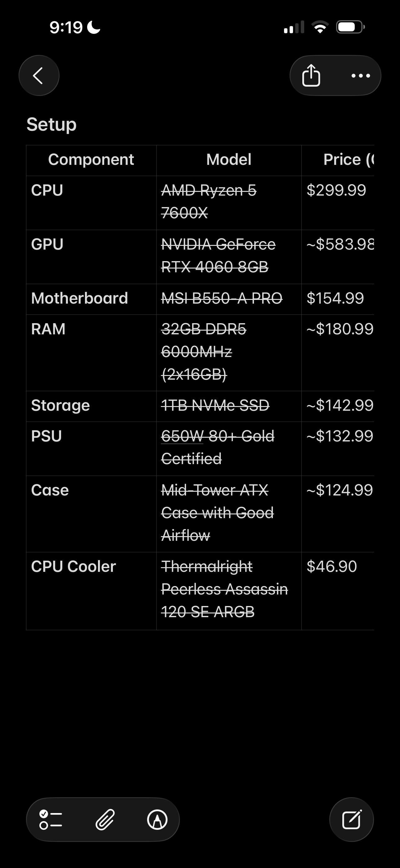Image resolution: width=400 pixels, height=868 pixels.
Task: Tap the CPU Cooler row label
Action: click(73, 567)
